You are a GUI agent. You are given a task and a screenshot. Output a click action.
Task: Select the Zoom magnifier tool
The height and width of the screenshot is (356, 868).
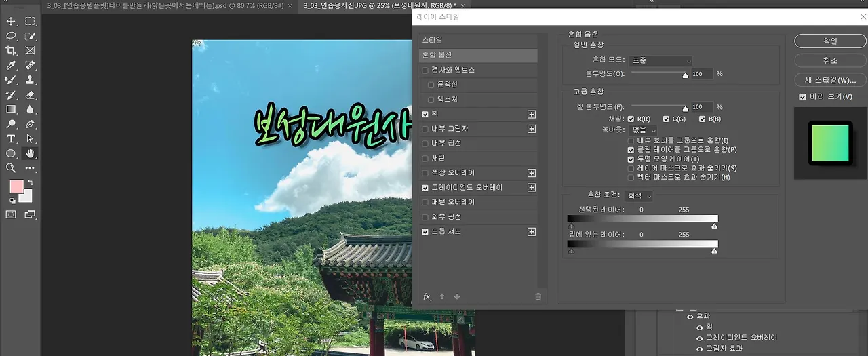coord(11,167)
